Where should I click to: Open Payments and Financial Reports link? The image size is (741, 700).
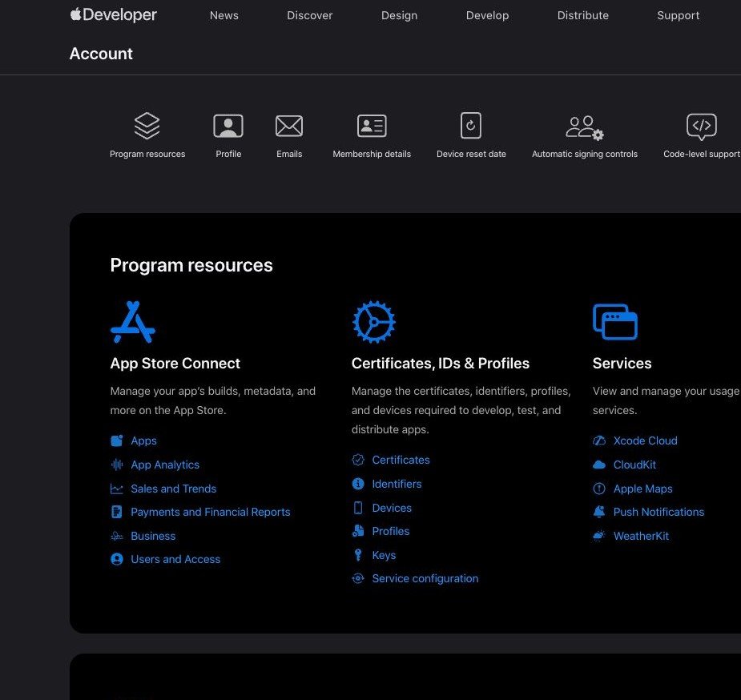tap(211, 512)
